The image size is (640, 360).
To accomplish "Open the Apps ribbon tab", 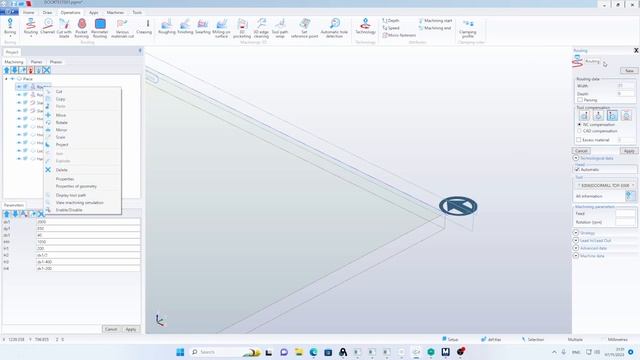I will click(93, 12).
